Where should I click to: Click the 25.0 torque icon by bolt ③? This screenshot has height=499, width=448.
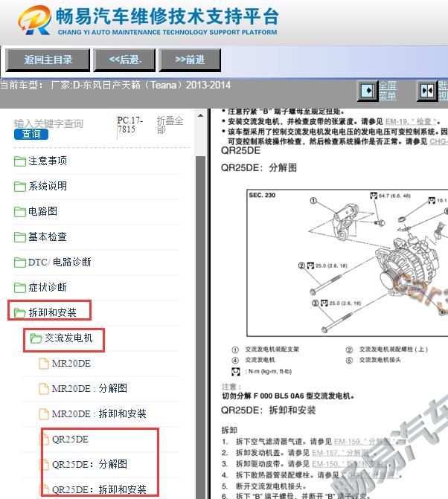(324, 303)
